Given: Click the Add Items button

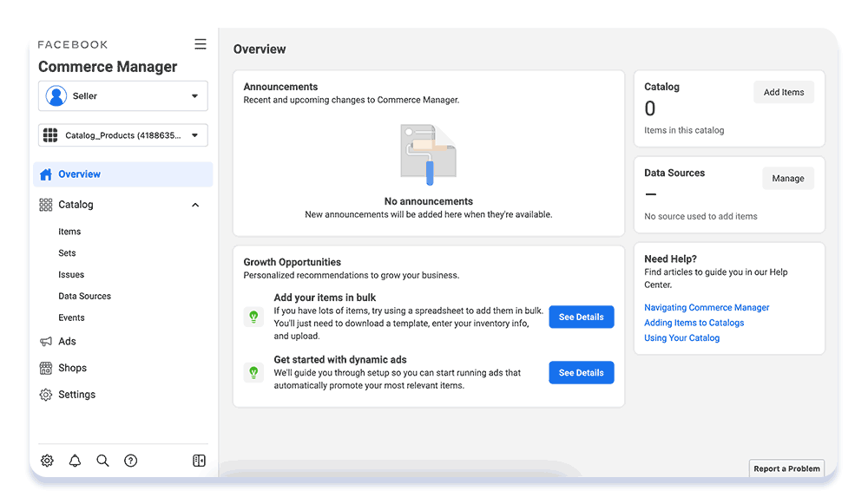Looking at the screenshot, I should click(784, 93).
